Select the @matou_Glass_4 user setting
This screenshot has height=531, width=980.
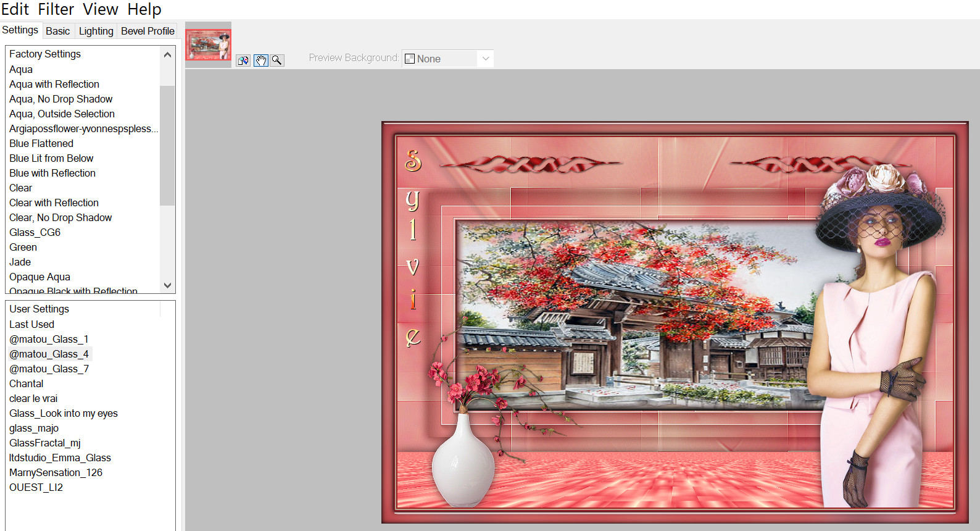tap(49, 354)
